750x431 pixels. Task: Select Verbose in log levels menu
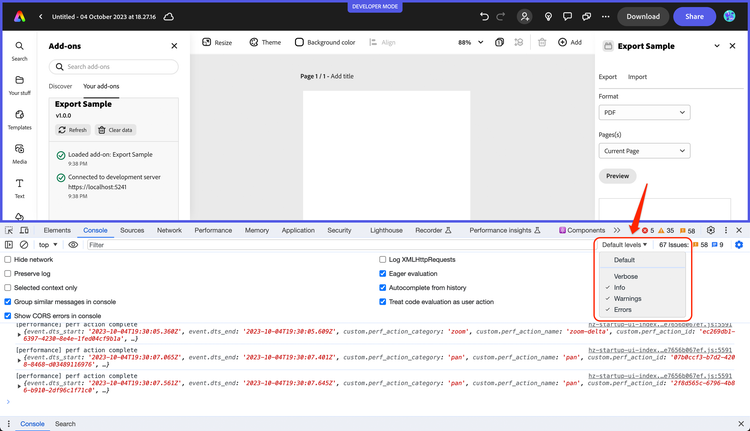point(626,275)
